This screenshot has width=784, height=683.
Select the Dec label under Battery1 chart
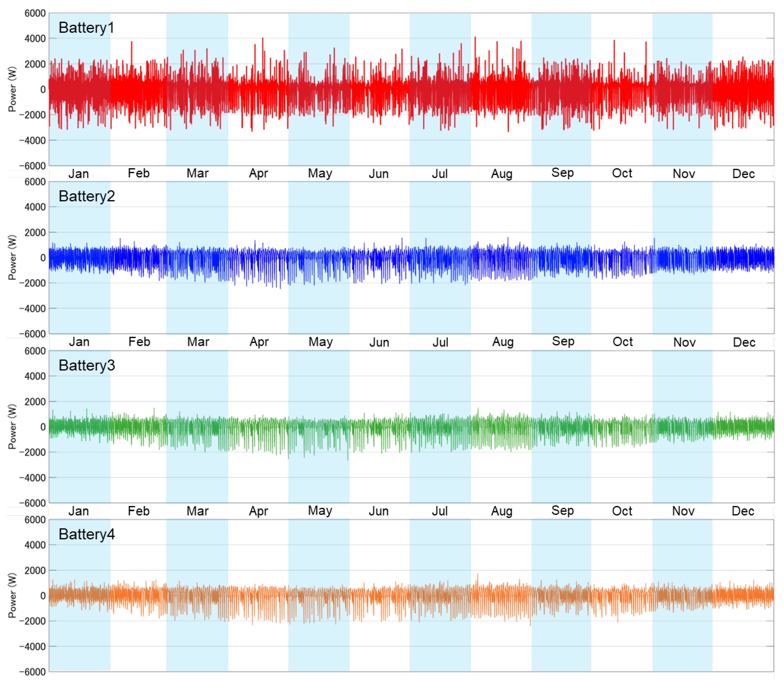pos(744,174)
